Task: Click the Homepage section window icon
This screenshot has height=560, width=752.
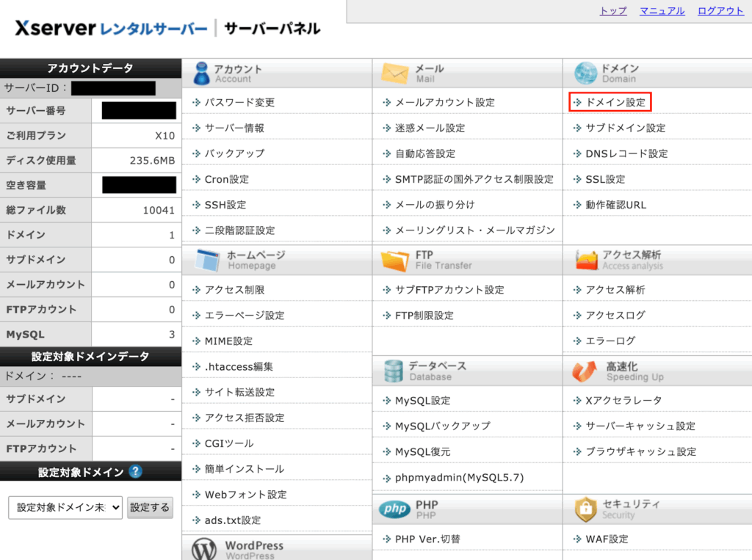Action: click(x=206, y=260)
